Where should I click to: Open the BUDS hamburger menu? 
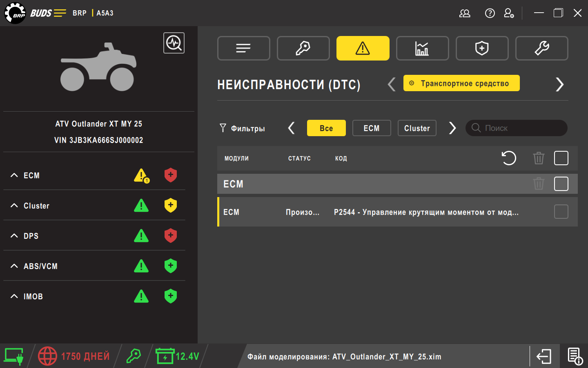click(60, 13)
